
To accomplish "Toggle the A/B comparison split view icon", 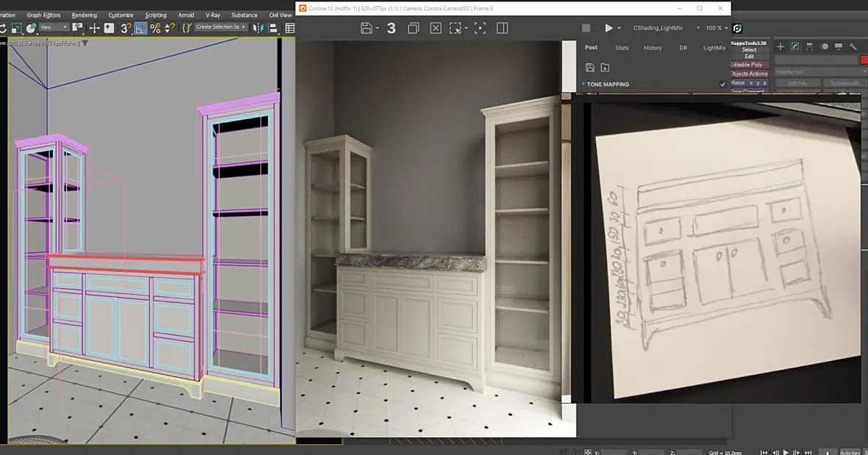I will point(502,28).
